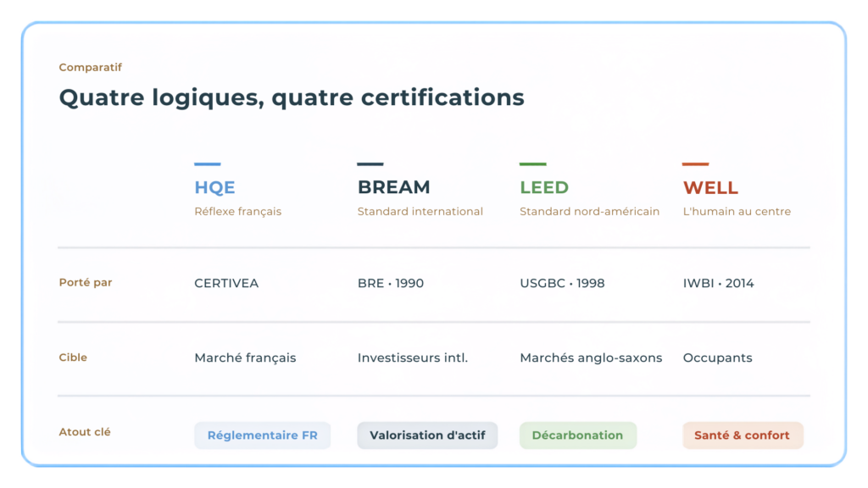Select the CERTIVEA cell
868x488 pixels.
(226, 283)
